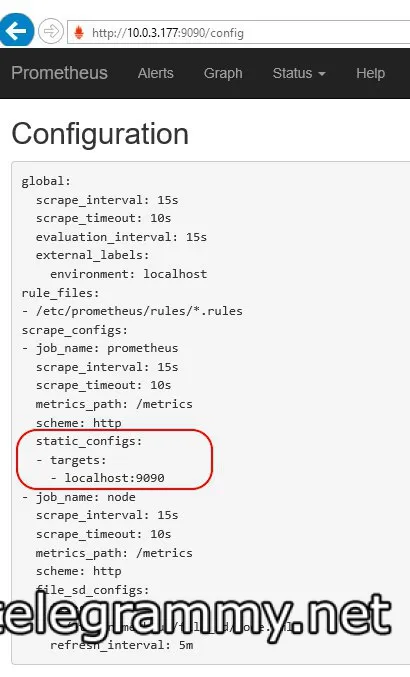Open the Alerts page from navbar
The width and height of the screenshot is (410, 677).
point(156,73)
